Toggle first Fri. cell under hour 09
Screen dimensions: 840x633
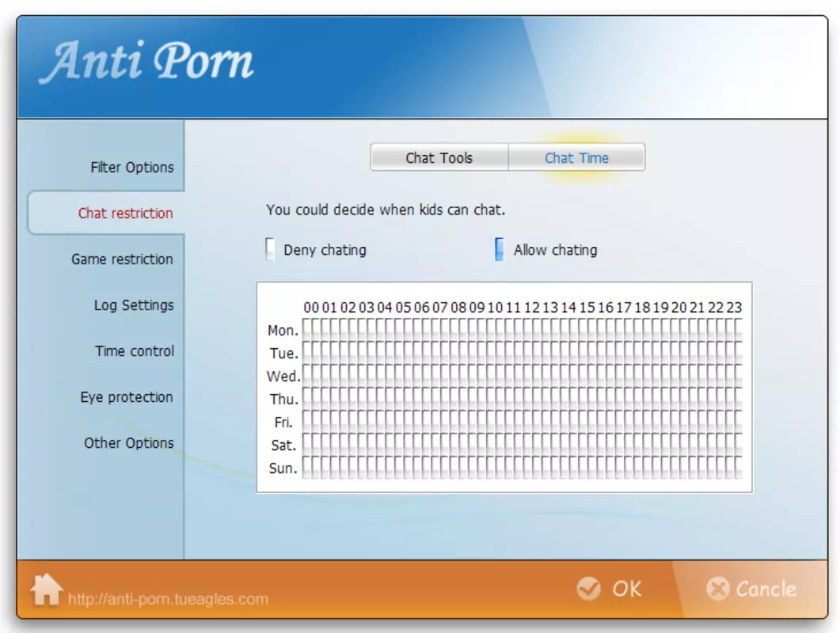tap(473, 422)
